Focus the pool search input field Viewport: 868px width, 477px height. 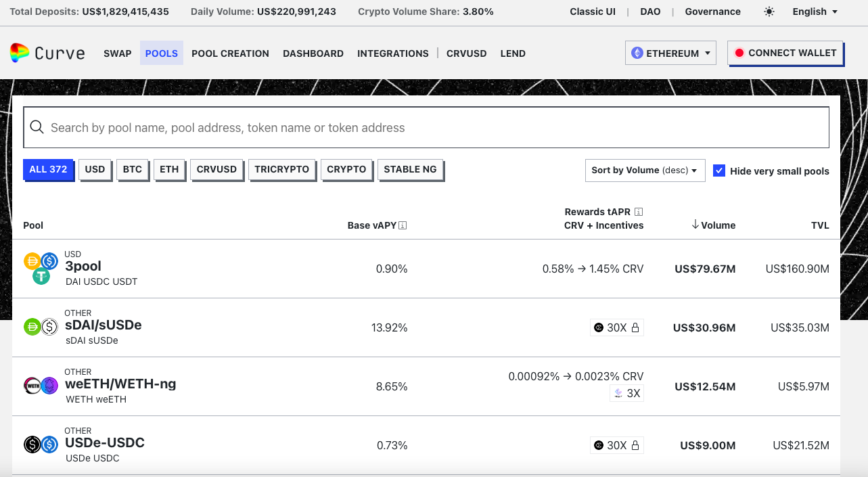426,128
